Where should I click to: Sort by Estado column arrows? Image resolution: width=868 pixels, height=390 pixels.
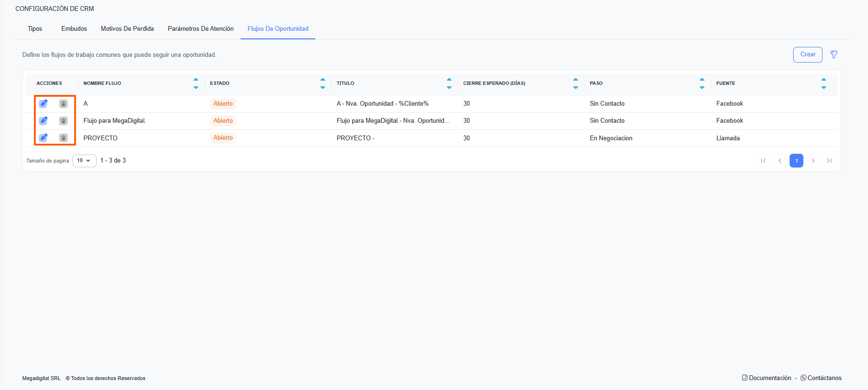click(x=322, y=83)
